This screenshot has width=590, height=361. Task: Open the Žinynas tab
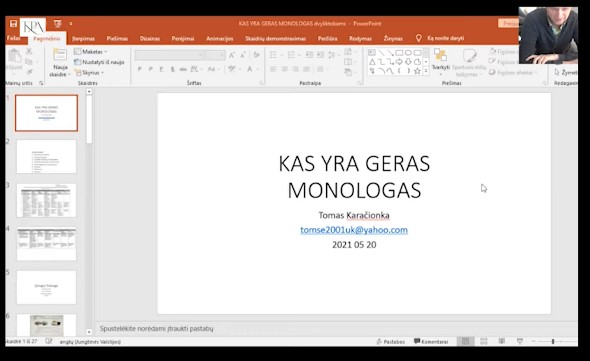click(x=393, y=38)
